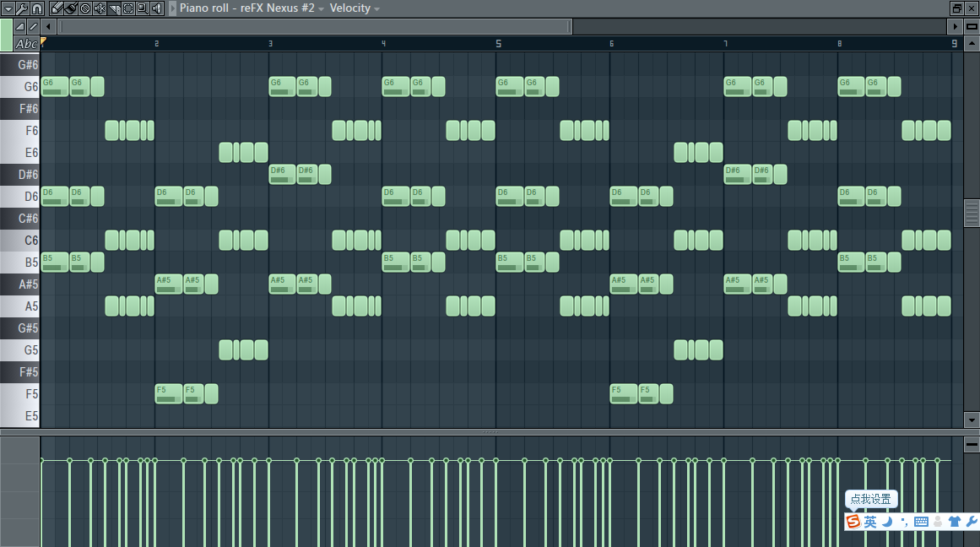Image resolution: width=980 pixels, height=547 pixels.
Task: Toggle portamento with the ramp icon
Action: [20, 26]
